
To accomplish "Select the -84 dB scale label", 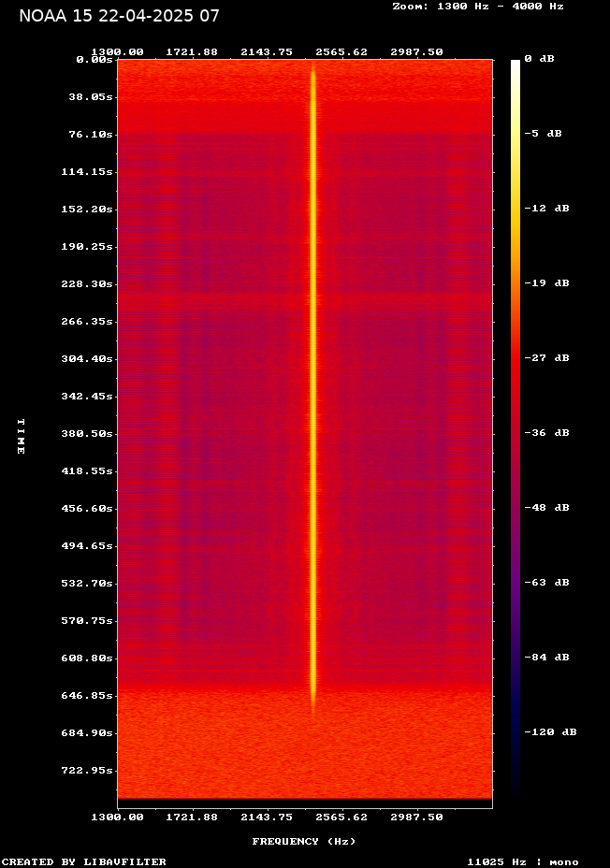I will pos(547,658).
